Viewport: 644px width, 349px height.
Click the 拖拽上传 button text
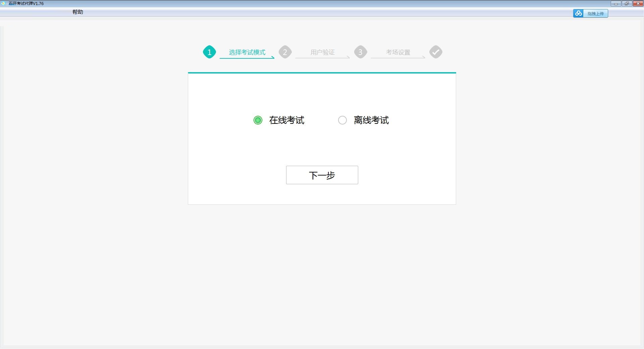click(x=595, y=14)
